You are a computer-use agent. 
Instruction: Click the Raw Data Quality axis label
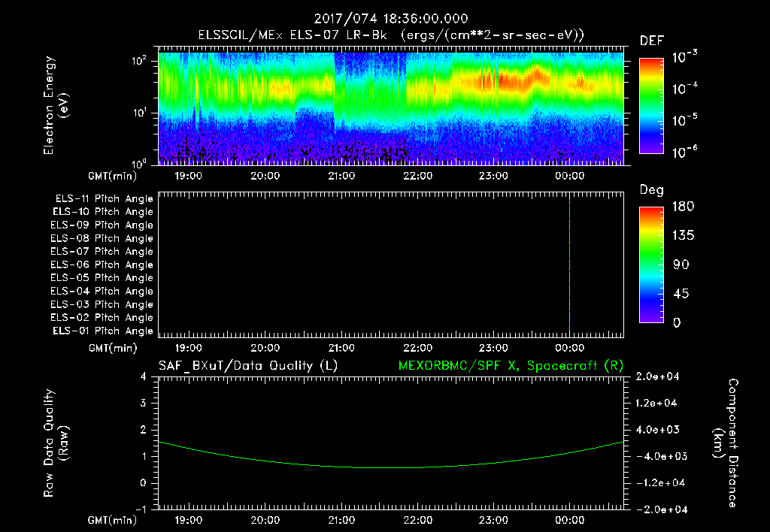tap(56, 443)
